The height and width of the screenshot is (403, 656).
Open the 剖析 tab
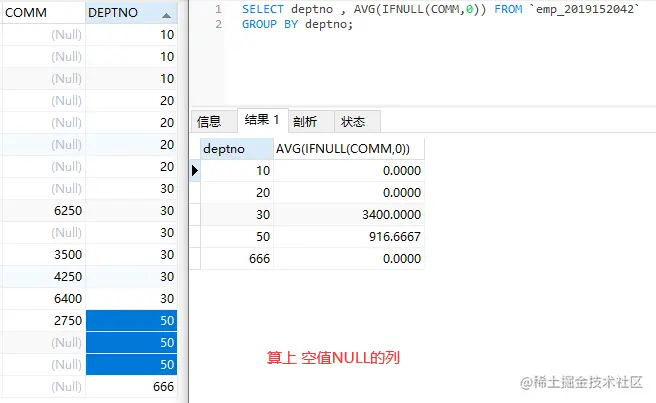(311, 122)
